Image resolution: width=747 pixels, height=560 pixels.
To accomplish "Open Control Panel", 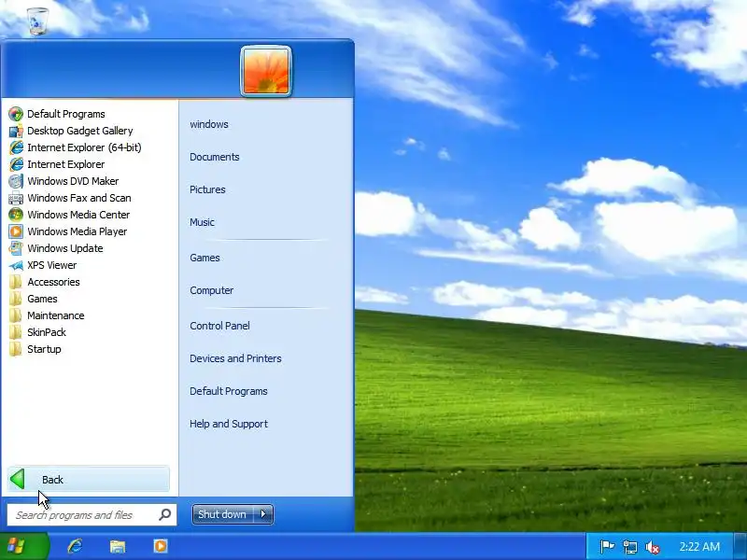I will point(219,326).
